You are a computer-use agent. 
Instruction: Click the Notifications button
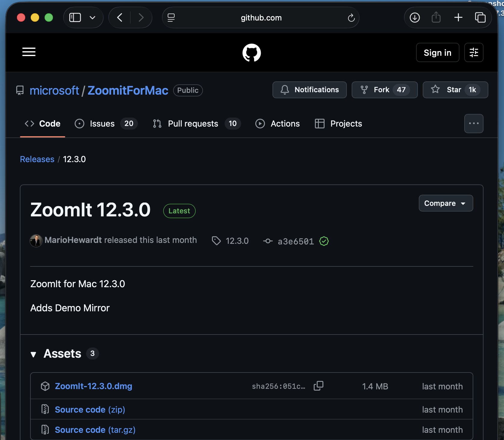click(310, 90)
